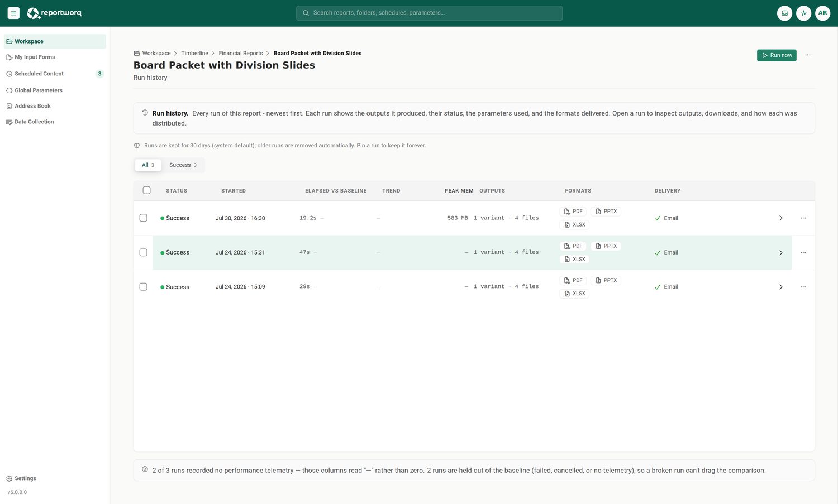
Task: Open the page more options ellipsis
Action: click(x=807, y=55)
